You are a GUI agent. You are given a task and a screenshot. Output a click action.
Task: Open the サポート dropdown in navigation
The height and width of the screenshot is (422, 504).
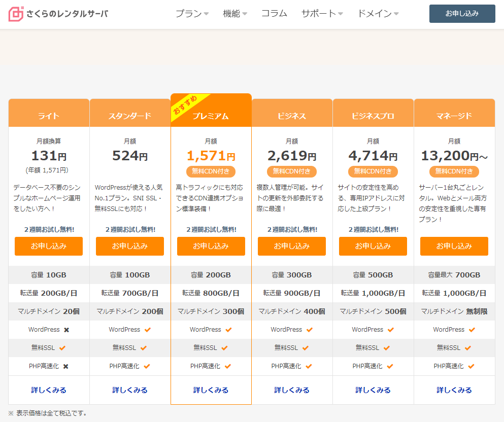[322, 14]
